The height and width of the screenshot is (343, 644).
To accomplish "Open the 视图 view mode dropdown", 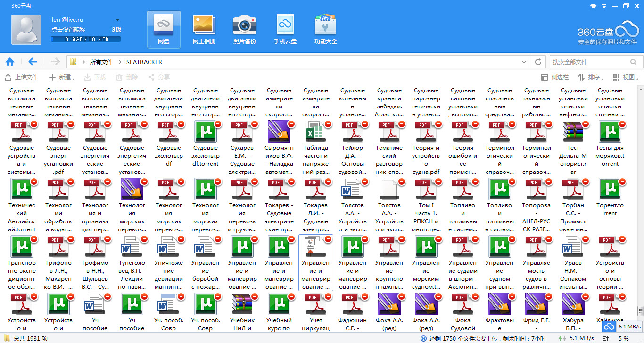I will (624, 77).
